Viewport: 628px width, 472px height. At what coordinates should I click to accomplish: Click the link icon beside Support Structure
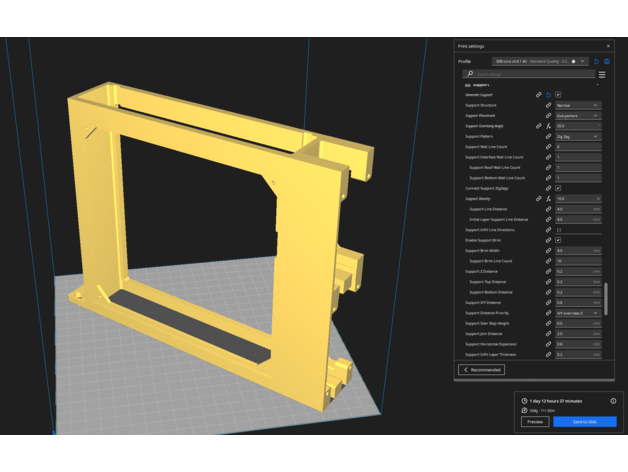click(x=548, y=105)
